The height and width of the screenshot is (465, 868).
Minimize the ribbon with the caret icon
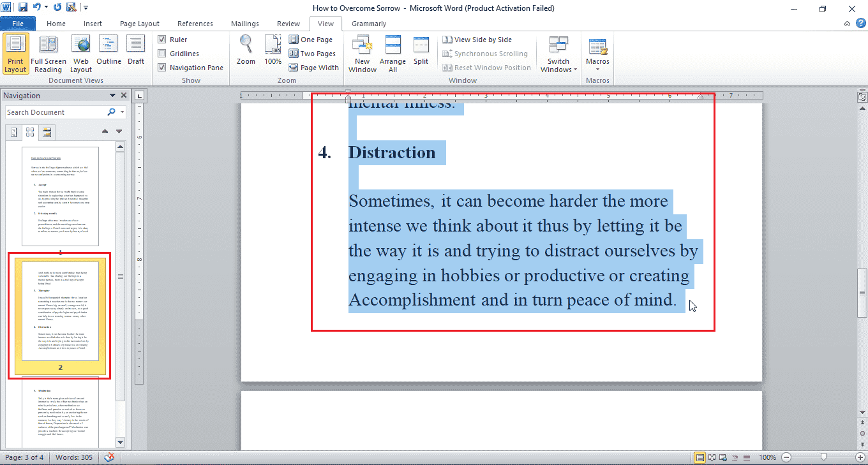[848, 24]
